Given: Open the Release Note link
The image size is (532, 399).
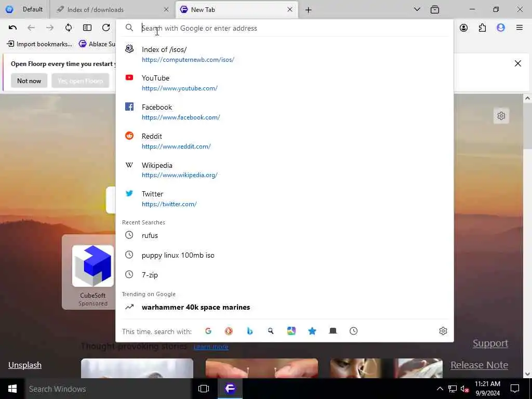Looking at the screenshot, I should tap(479, 365).
